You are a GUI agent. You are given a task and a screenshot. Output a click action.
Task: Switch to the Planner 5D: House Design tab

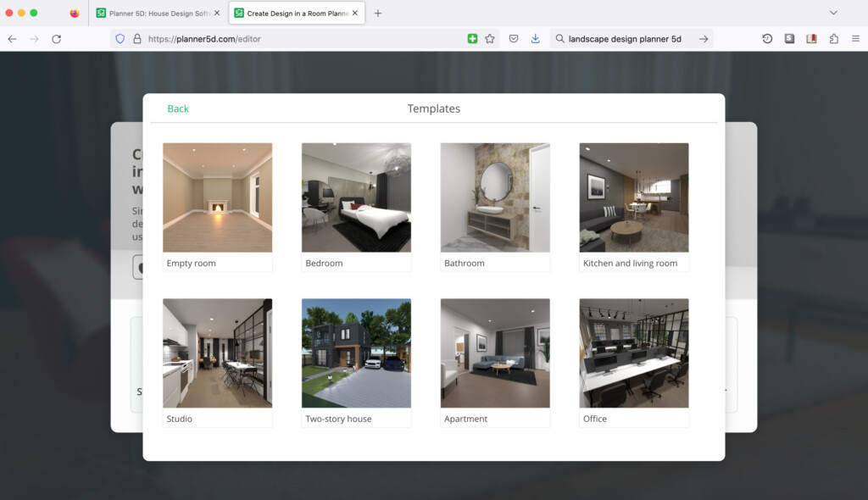(x=159, y=14)
